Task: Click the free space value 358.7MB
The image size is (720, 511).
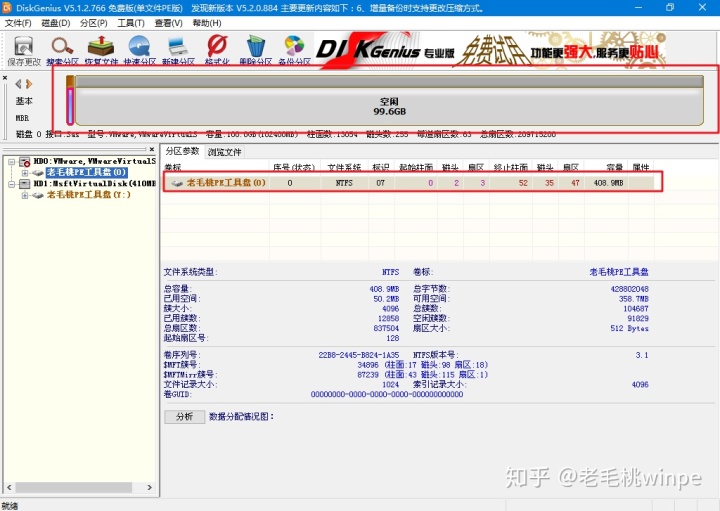Action: [634, 299]
